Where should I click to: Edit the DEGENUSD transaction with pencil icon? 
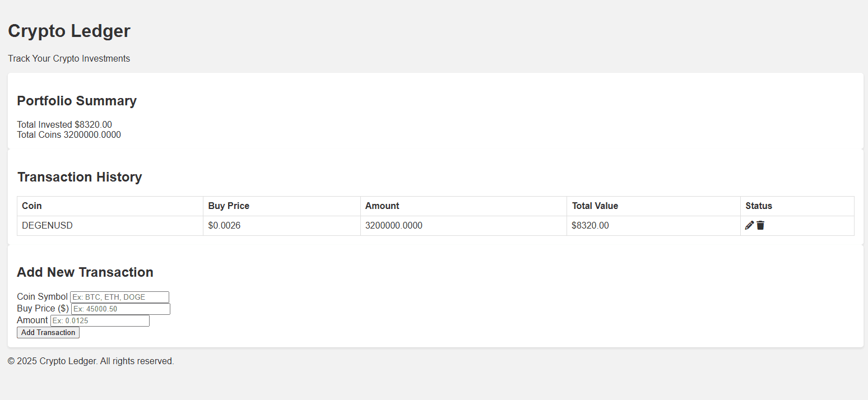[x=749, y=225]
